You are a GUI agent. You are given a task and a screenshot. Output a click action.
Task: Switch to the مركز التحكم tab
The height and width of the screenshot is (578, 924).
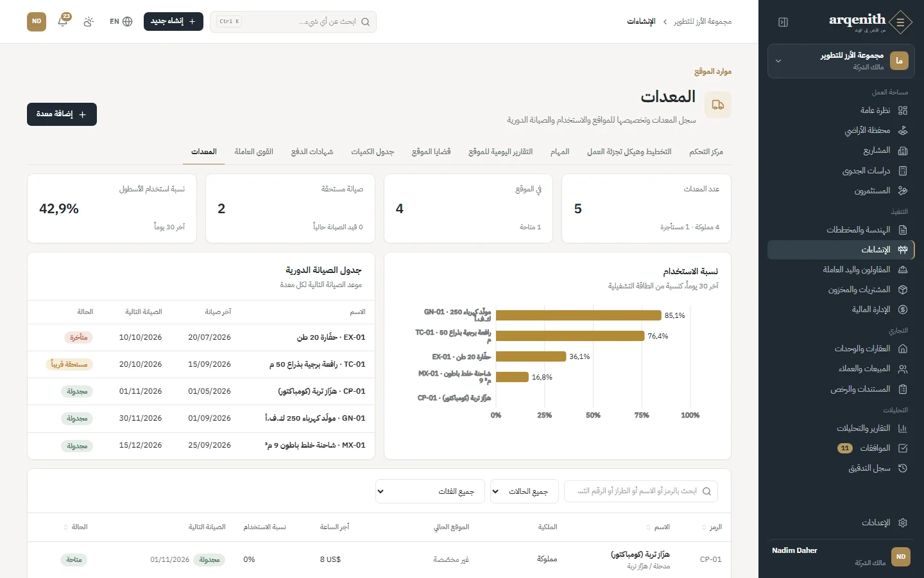point(706,152)
